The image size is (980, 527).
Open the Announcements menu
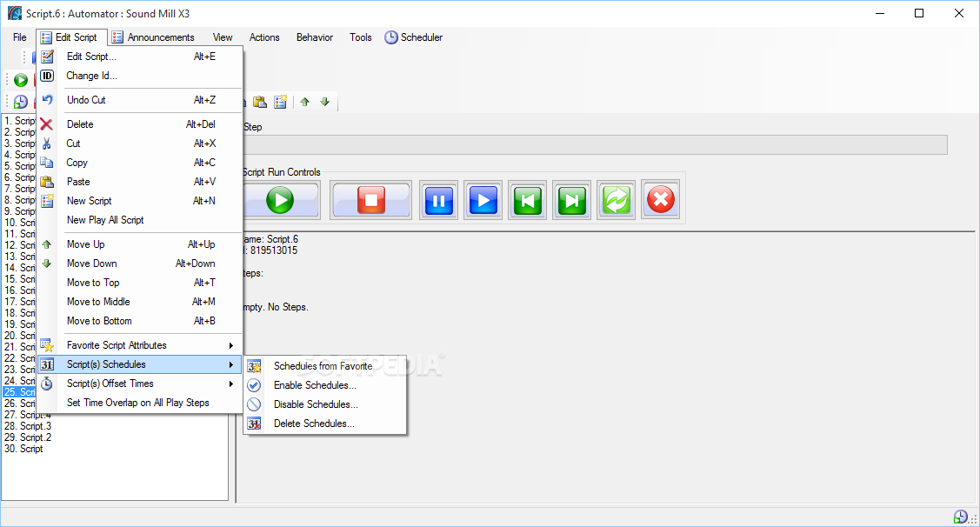pyautogui.click(x=154, y=37)
